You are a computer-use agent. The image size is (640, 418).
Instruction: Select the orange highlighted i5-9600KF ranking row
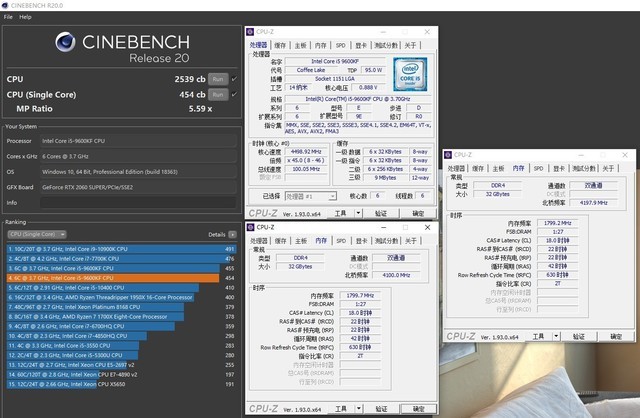[122, 278]
